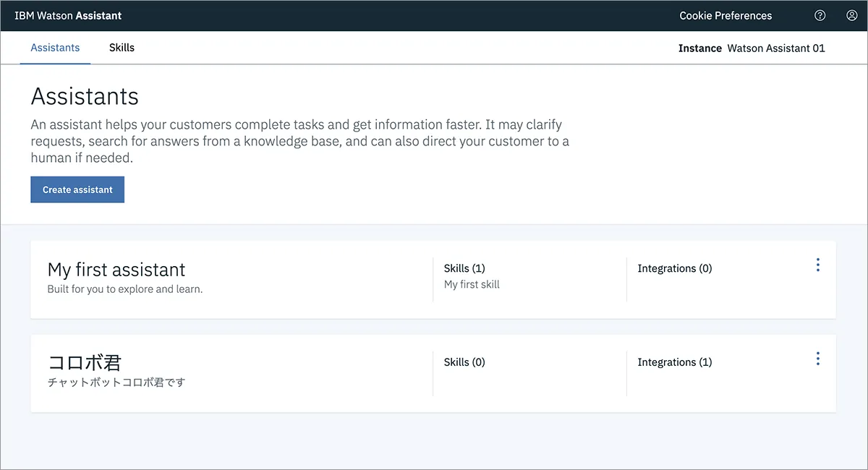Open options menu for コロボ君 assistant

(x=818, y=359)
